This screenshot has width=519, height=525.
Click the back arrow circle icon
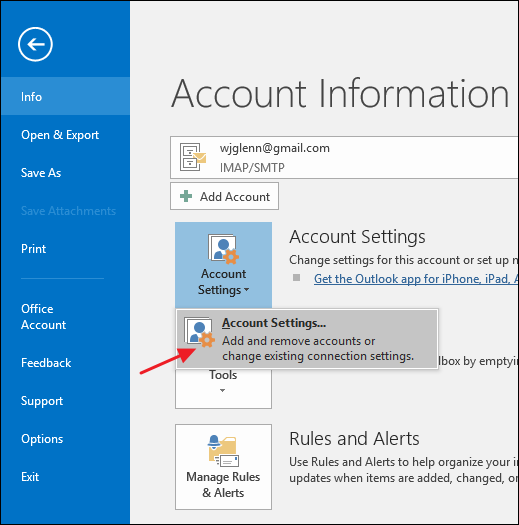[35, 44]
